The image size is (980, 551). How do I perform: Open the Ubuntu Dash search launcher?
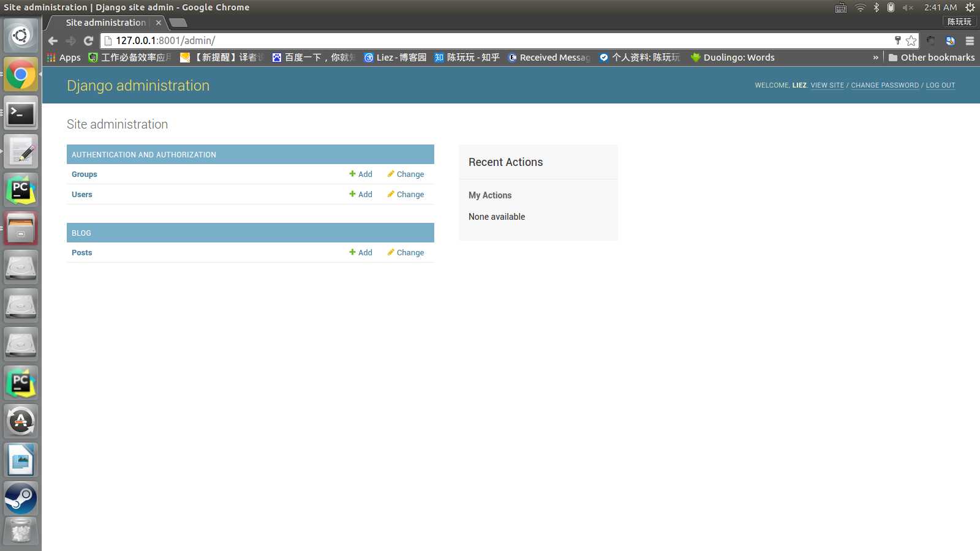click(x=21, y=36)
